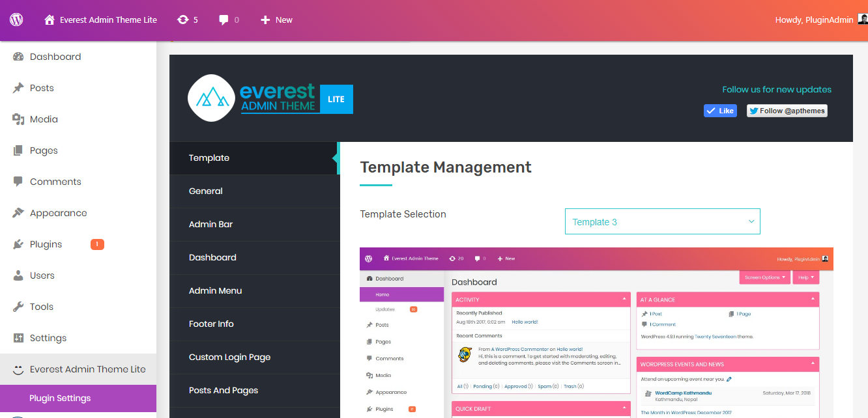Click the WordPress logo in admin bar
Screen dimensions: 868x418
tap(16, 20)
